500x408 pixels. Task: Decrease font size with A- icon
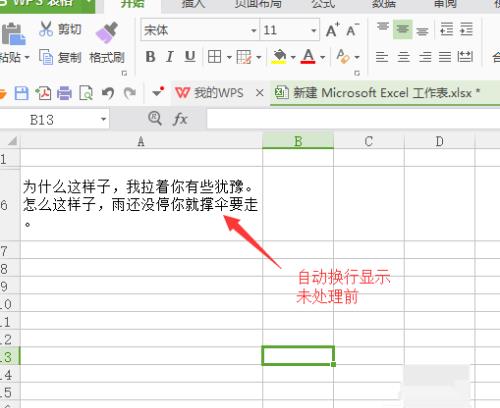[352, 30]
